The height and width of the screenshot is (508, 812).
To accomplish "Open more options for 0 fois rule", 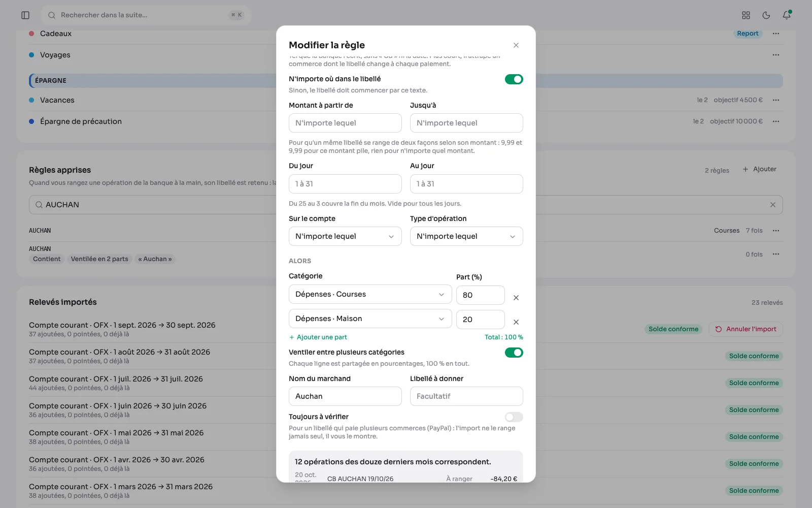I will click(x=776, y=254).
